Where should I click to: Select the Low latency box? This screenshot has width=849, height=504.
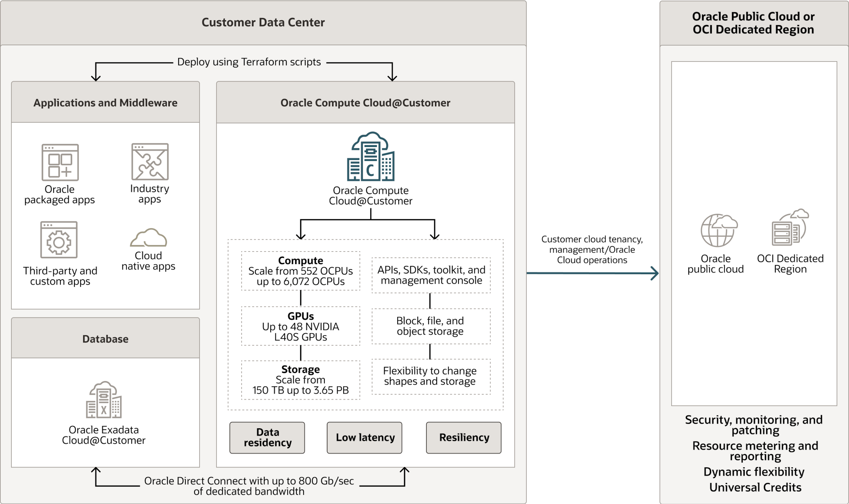364,437
